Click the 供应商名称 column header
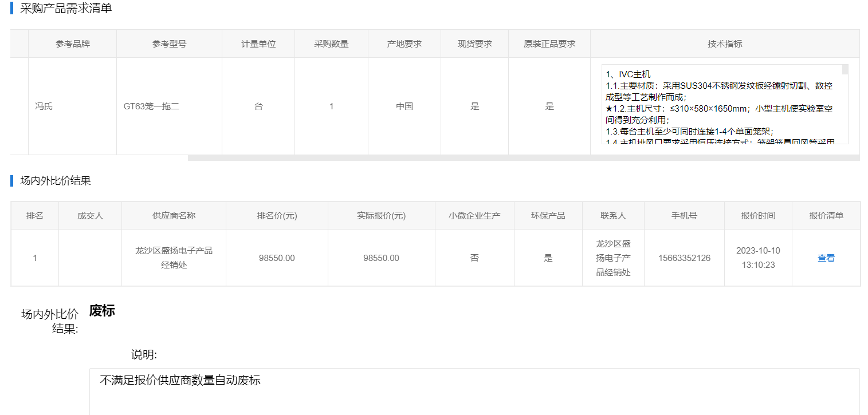This screenshot has height=415, width=868. coord(174,216)
